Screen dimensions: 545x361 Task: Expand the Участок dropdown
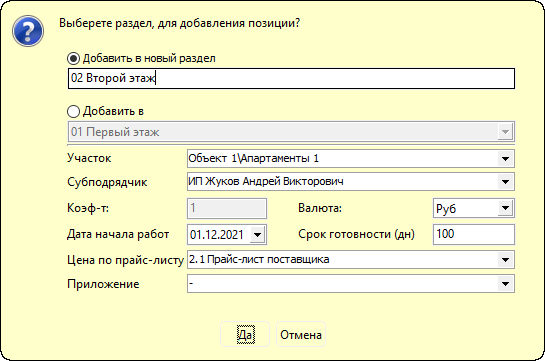point(505,159)
